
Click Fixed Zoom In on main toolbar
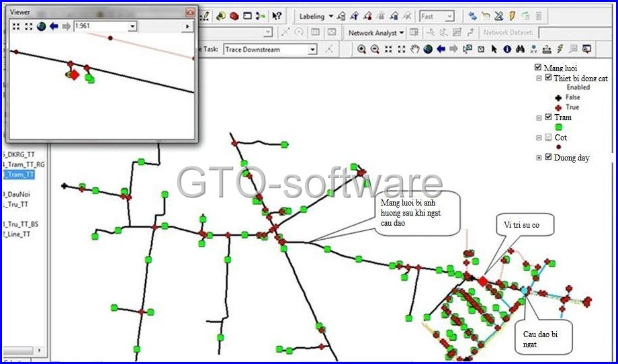(x=388, y=49)
